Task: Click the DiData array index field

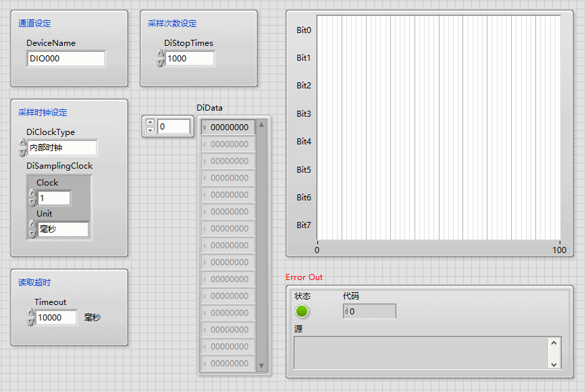Action: (174, 126)
